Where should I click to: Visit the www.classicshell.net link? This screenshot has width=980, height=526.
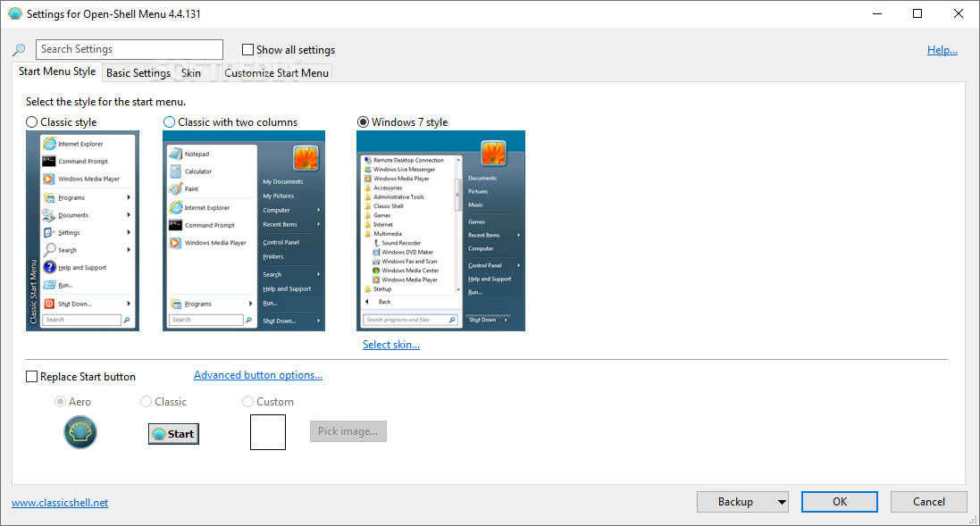[x=59, y=502]
